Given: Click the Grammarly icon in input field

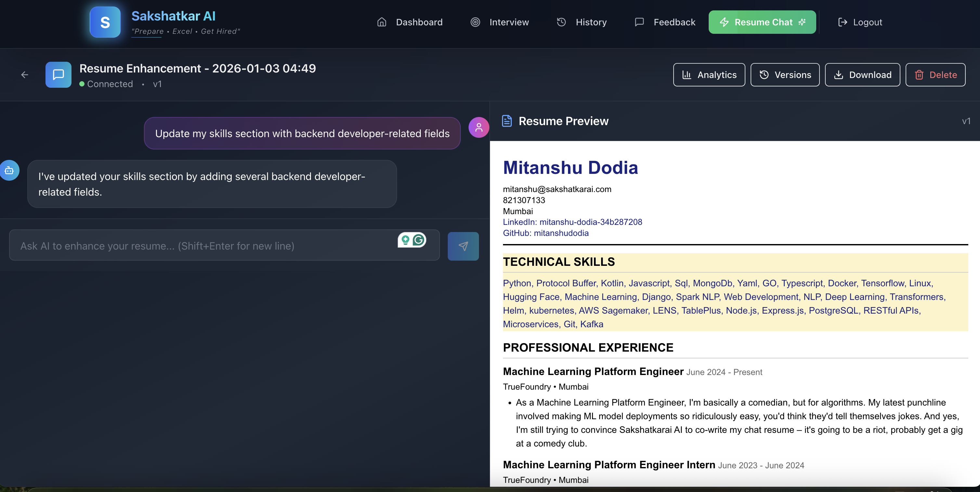Looking at the screenshot, I should pyautogui.click(x=419, y=240).
